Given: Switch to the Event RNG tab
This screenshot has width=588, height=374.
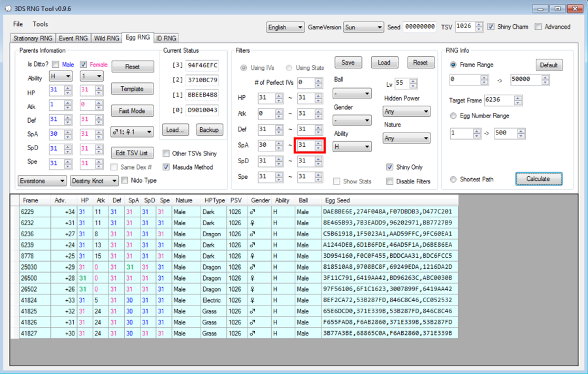Looking at the screenshot, I should coord(73,39).
